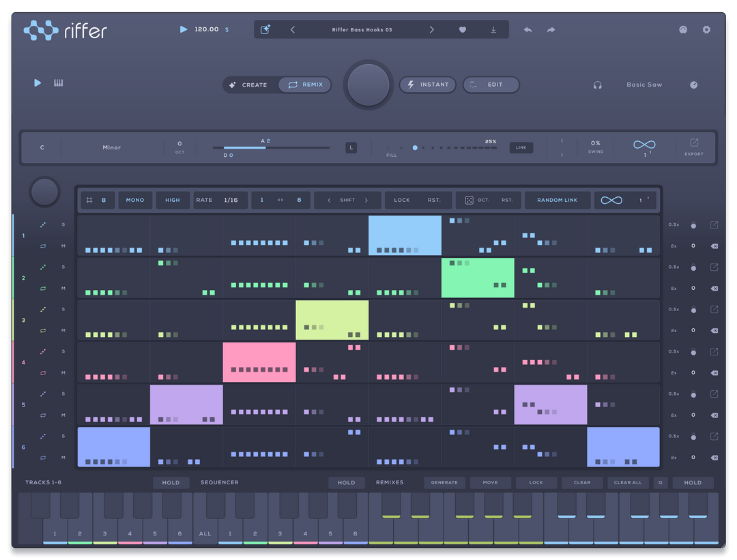Switch to the EDIT mode tab
737x560 pixels.
pyautogui.click(x=491, y=85)
